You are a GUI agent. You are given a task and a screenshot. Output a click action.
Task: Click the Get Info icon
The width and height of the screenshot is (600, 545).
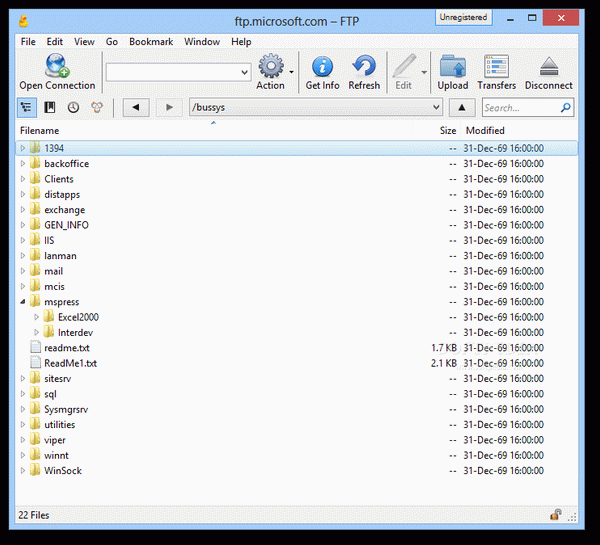322,67
